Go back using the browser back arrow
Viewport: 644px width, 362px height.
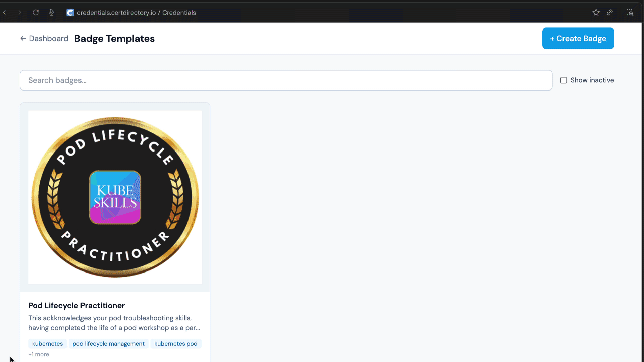tap(5, 13)
